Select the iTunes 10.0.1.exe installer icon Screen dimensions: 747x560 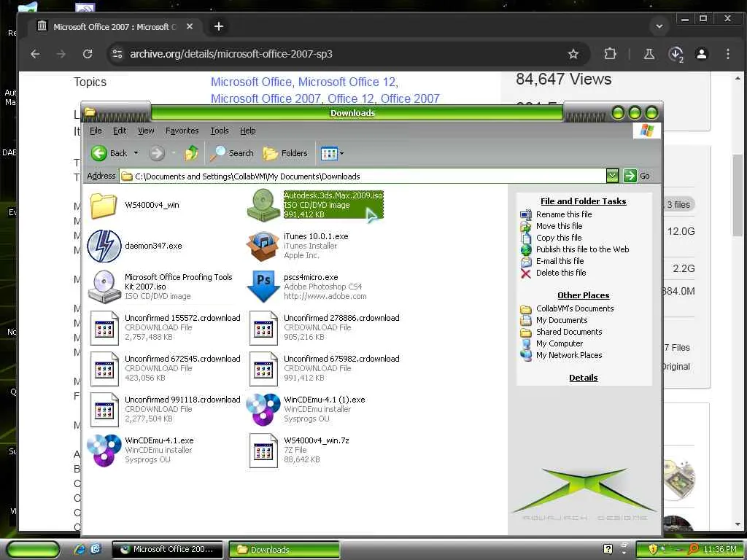263,246
